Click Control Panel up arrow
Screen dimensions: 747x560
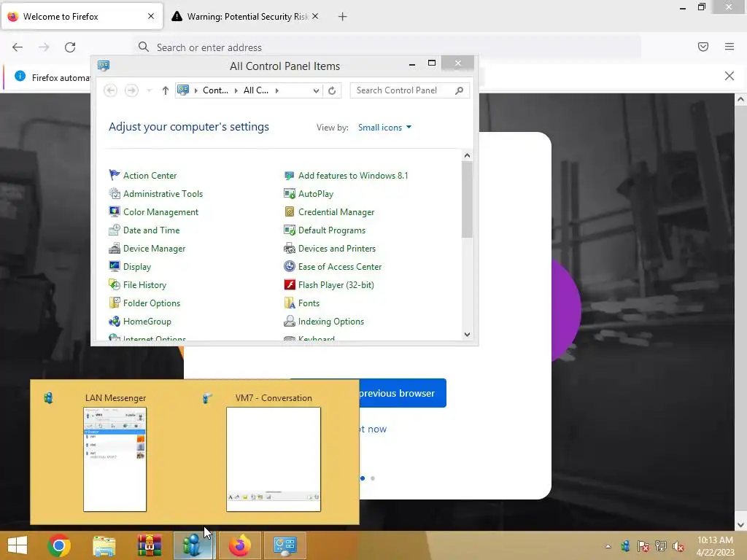[x=165, y=90]
